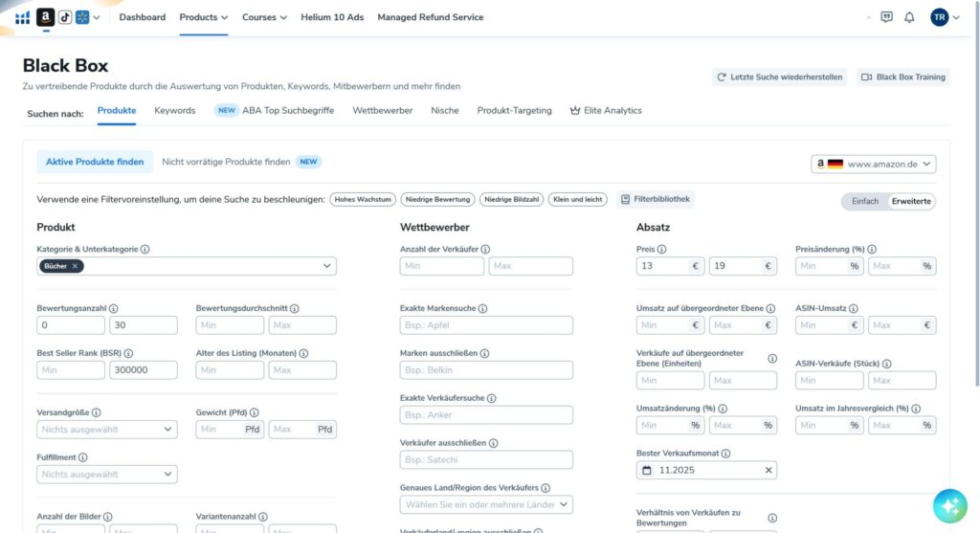Click info icon beside Bewertungsanzahl
Image resolution: width=980 pixels, height=533 pixels.
pyautogui.click(x=114, y=309)
